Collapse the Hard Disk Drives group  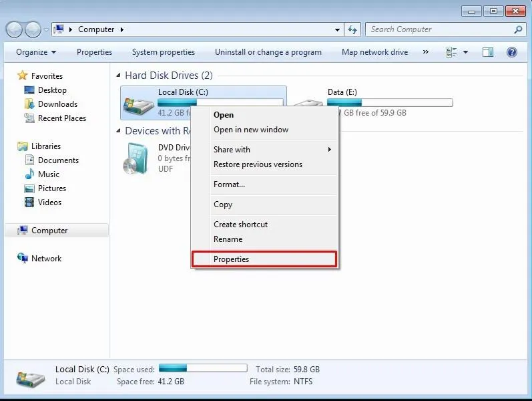[119, 76]
